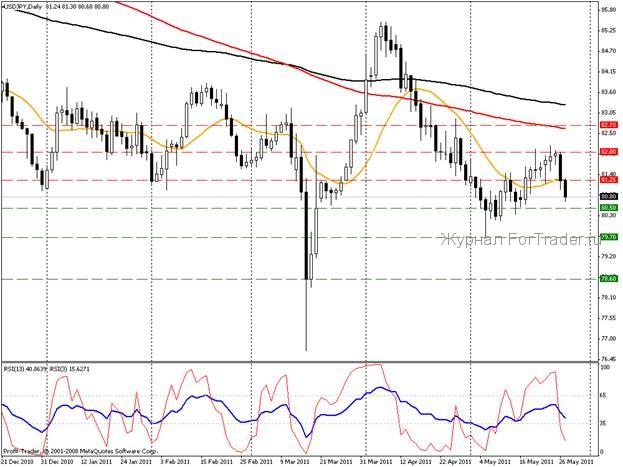Click the 21 Mar 2011 date label
This screenshot has height=467, width=623.
(337, 462)
